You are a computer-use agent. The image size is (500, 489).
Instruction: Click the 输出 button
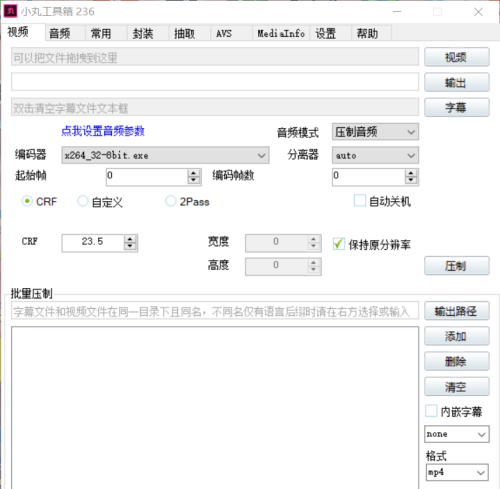tap(457, 82)
